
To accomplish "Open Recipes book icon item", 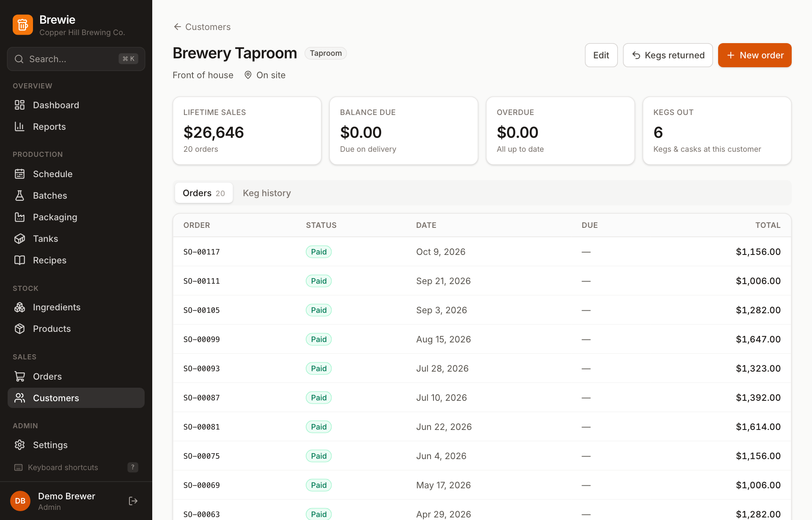I will click(x=76, y=260).
